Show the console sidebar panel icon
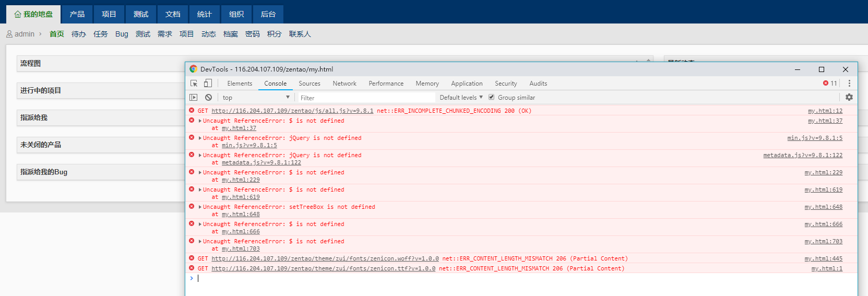Image resolution: width=868 pixels, height=296 pixels. pyautogui.click(x=194, y=98)
